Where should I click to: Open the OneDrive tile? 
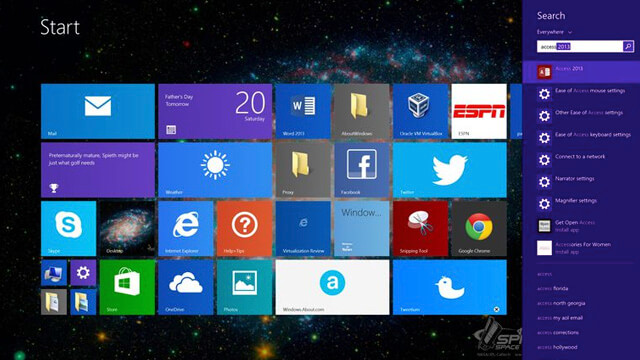coord(186,287)
